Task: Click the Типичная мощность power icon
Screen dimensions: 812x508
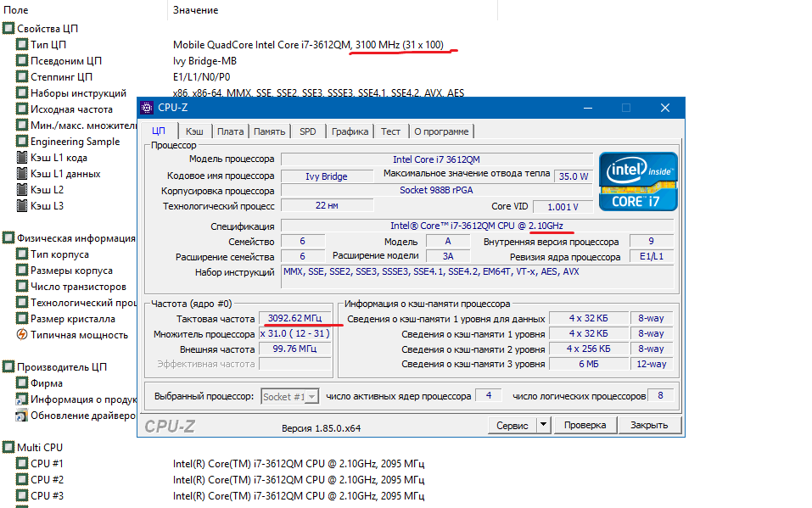Action: [x=22, y=334]
